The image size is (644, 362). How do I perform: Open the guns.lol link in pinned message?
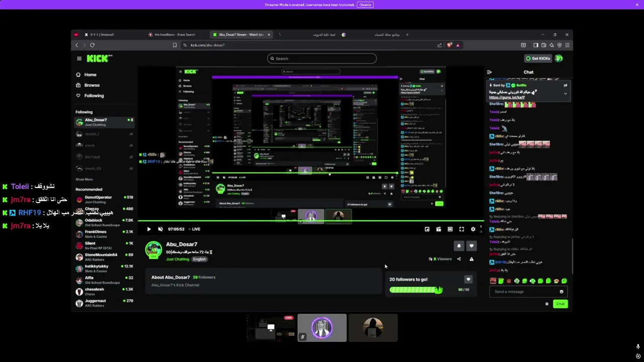pos(507,98)
